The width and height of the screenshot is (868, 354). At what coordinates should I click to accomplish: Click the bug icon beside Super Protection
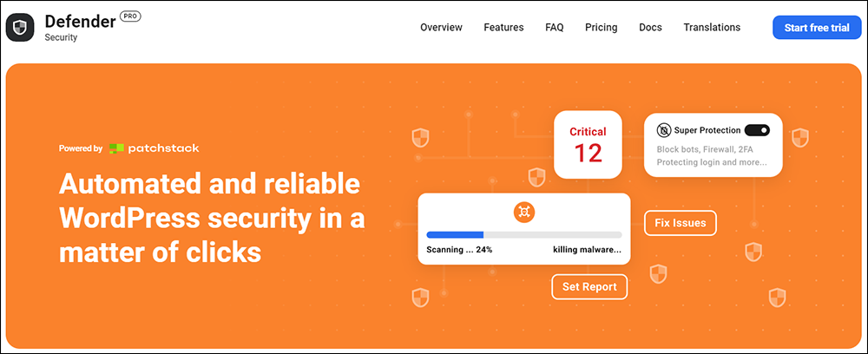click(663, 130)
